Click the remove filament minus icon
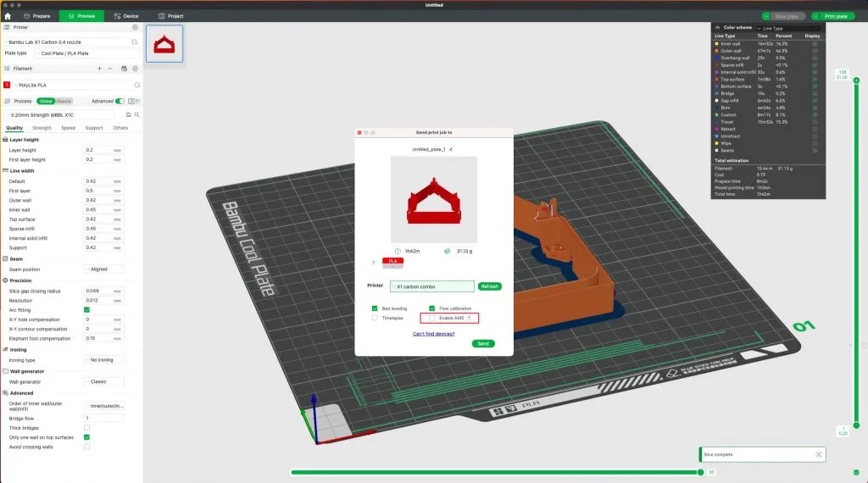 pos(110,68)
